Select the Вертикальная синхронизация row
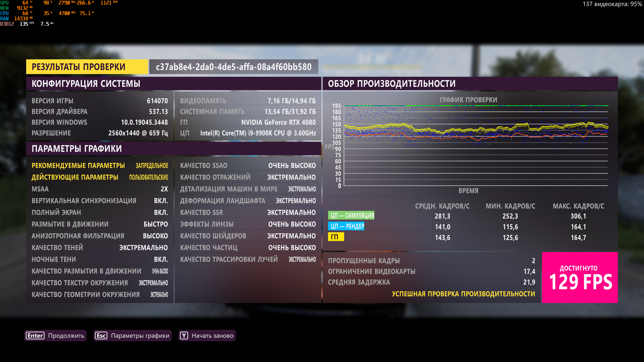Image resolution: width=644 pixels, height=362 pixels. point(100,201)
